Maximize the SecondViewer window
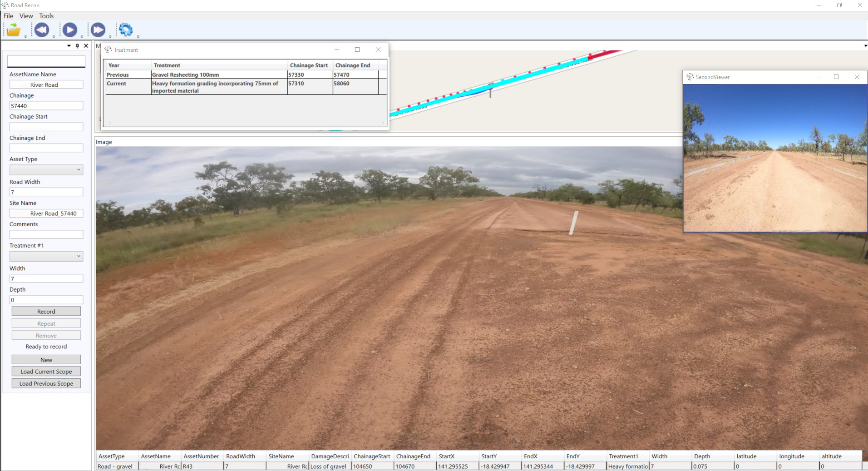The image size is (868, 471). tap(836, 77)
